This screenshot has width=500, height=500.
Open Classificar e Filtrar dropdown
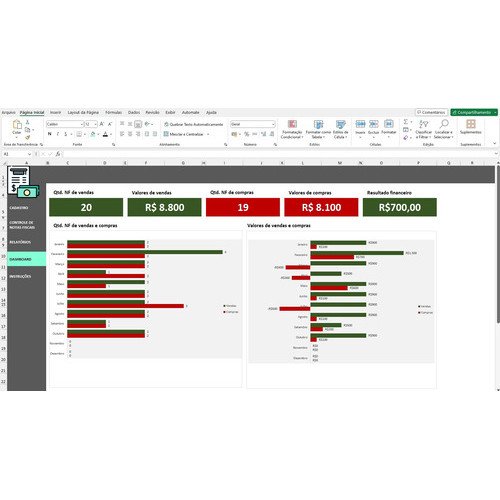(x=423, y=129)
